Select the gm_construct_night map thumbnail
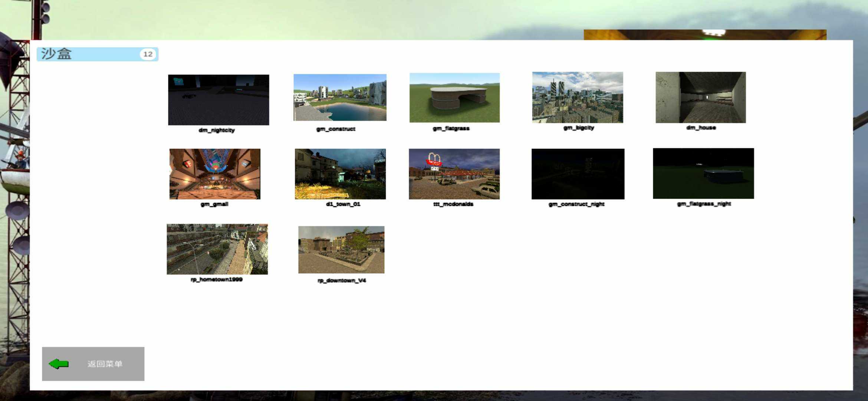The image size is (868, 401). pos(578,174)
